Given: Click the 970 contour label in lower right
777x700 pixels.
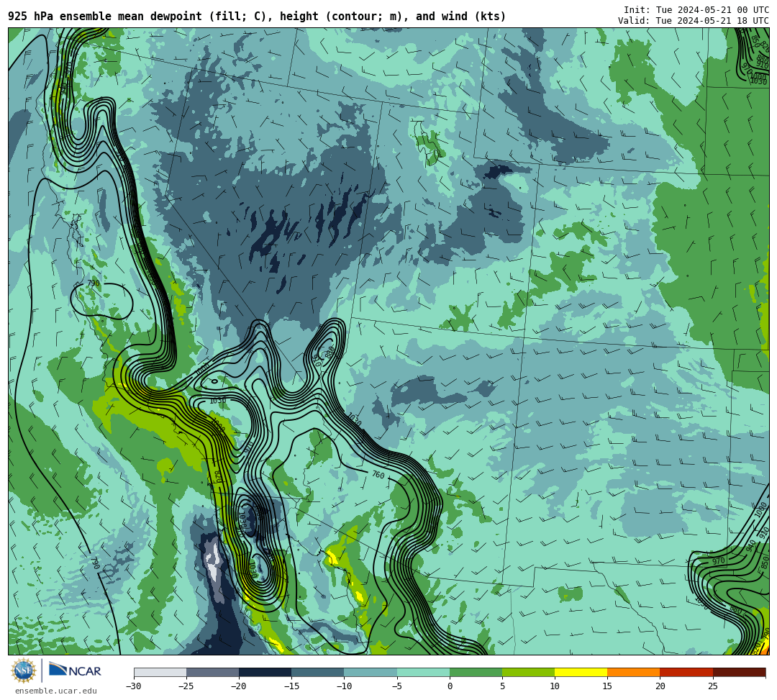Looking at the screenshot, I should (719, 561).
